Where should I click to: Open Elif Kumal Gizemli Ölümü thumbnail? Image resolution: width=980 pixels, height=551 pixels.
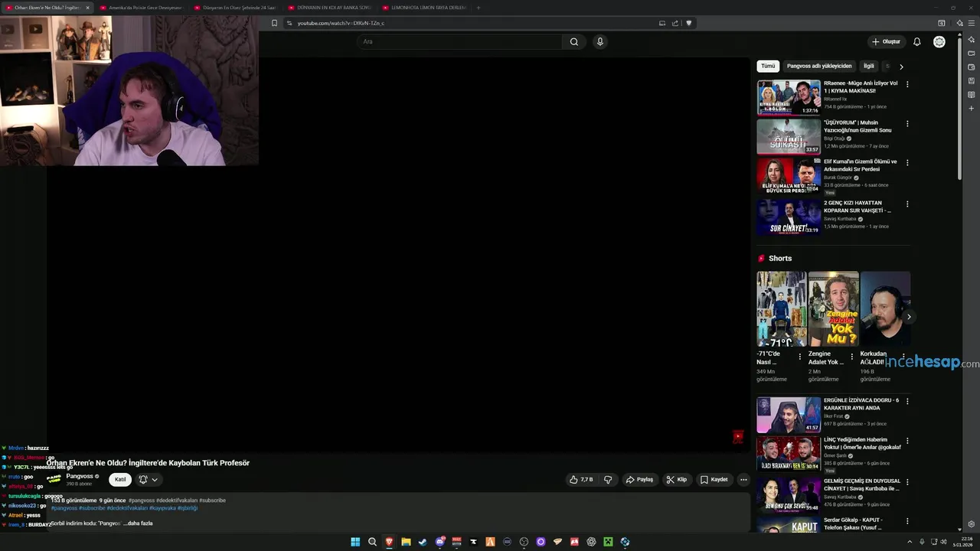(789, 175)
